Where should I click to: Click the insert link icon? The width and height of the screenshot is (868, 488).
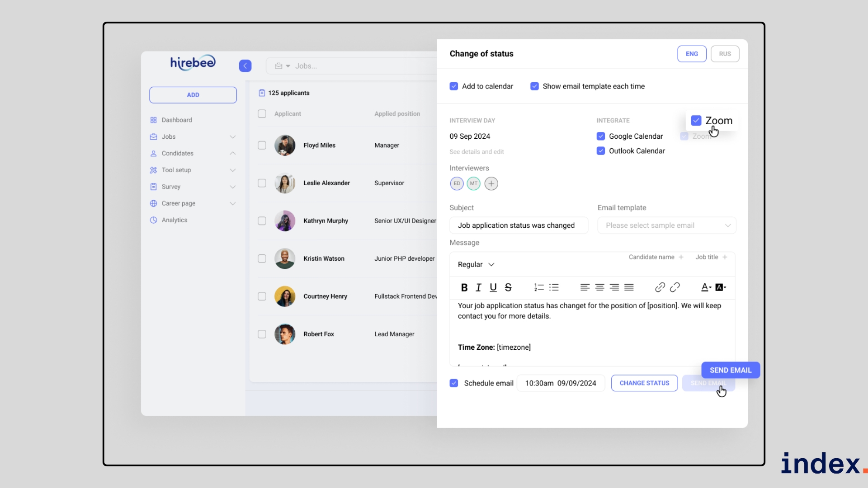coord(660,287)
